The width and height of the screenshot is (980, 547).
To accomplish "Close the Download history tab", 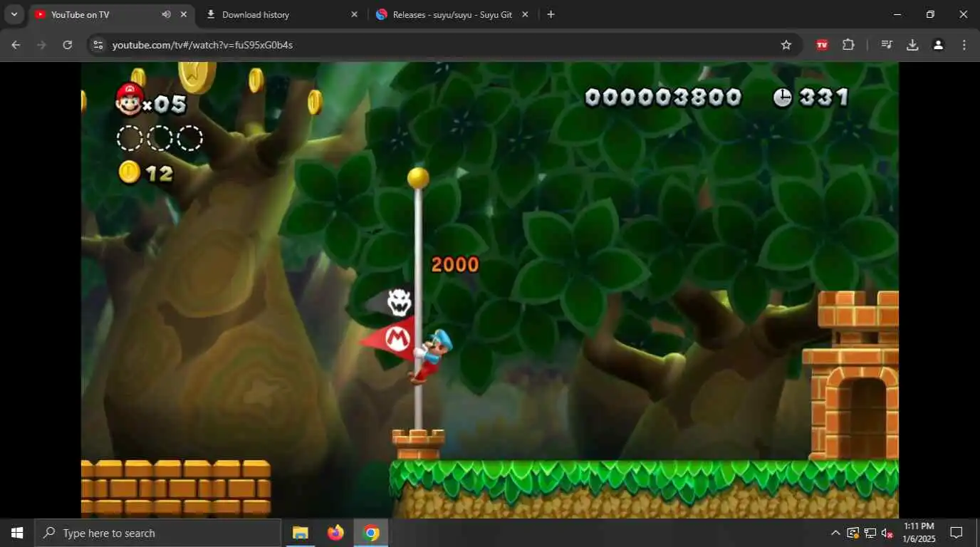I will pos(354,14).
